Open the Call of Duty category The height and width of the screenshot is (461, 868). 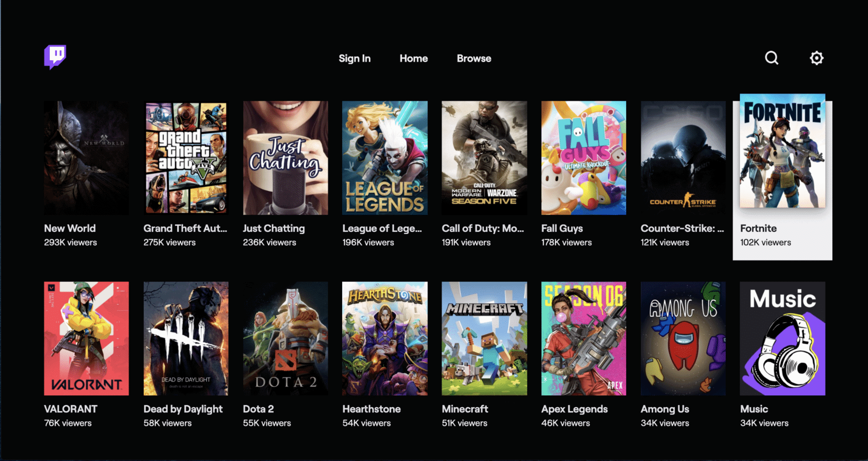(x=484, y=158)
